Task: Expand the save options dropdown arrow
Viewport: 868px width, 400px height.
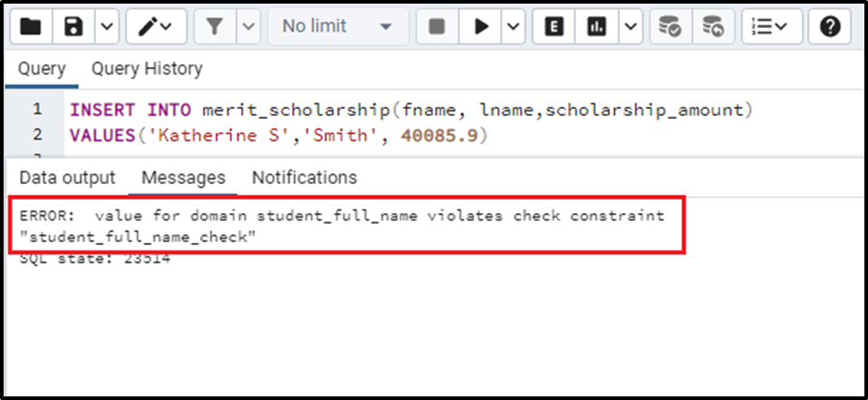Action: click(108, 26)
